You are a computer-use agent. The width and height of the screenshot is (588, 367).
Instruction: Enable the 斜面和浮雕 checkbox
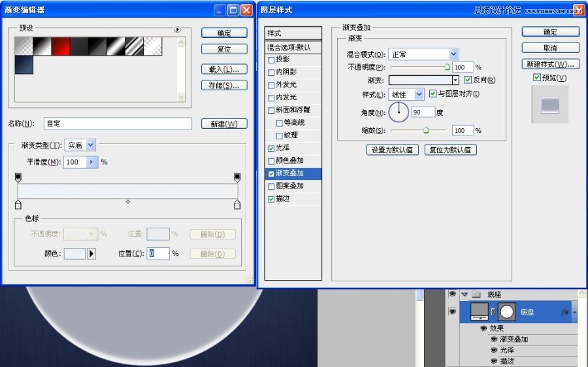(x=271, y=111)
